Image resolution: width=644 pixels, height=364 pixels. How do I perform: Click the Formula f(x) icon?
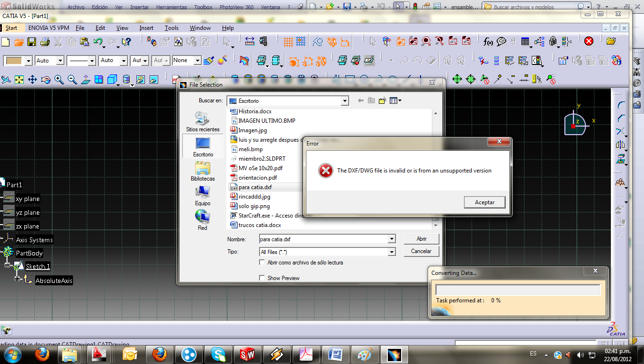(x=488, y=42)
